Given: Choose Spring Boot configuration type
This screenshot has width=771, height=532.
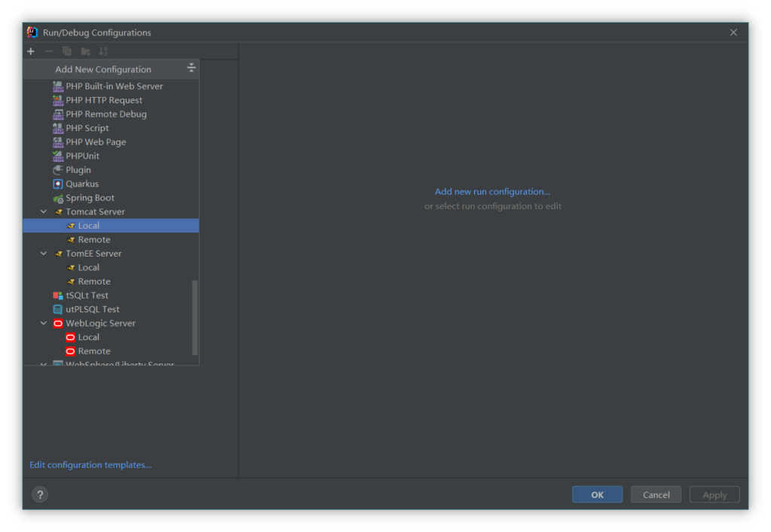Looking at the screenshot, I should point(111,198).
